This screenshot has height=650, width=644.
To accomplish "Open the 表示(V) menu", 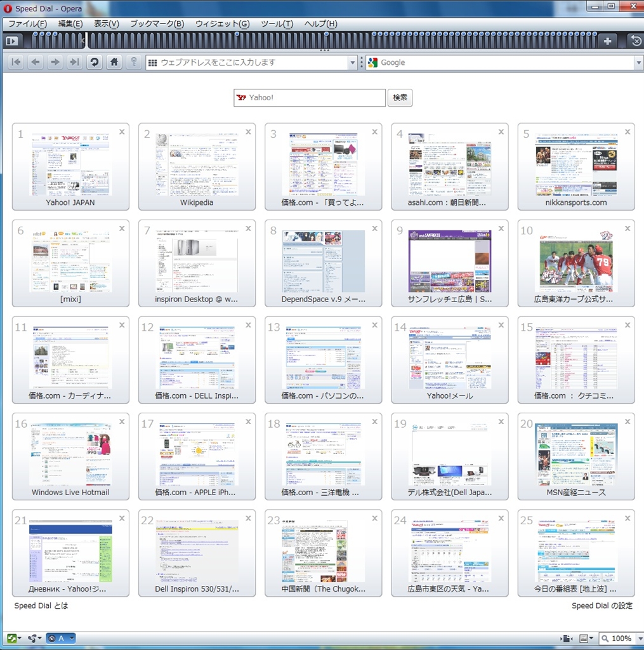I will 106,24.
